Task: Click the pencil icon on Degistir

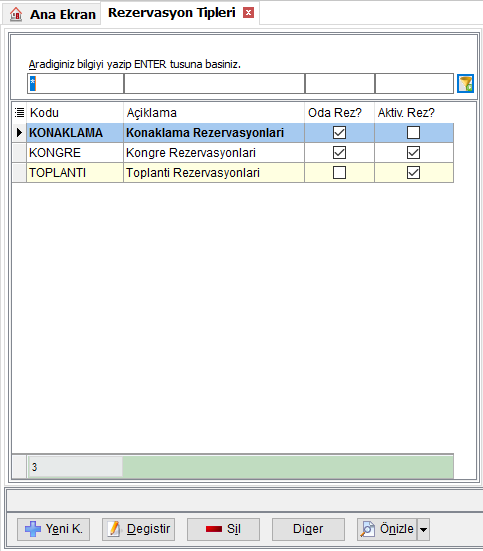Action: (114, 529)
